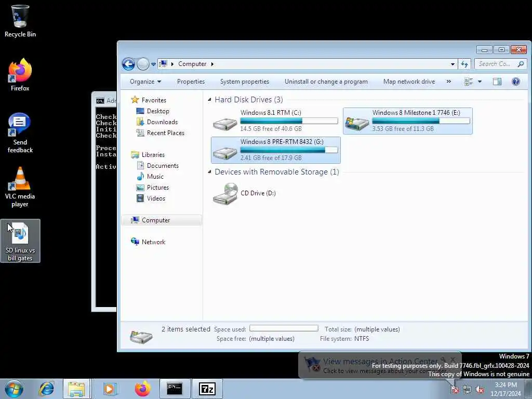
Task: Click the G: drive capacity bar
Action: (x=289, y=150)
